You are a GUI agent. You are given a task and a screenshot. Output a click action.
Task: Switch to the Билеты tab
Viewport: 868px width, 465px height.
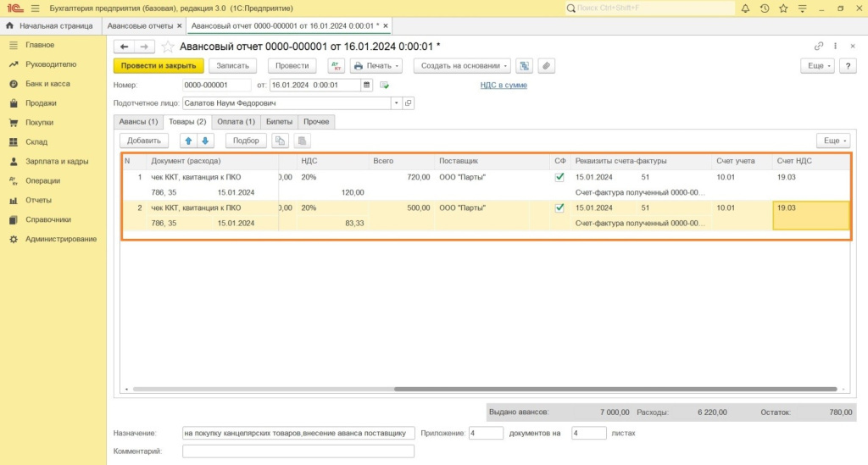tap(279, 122)
